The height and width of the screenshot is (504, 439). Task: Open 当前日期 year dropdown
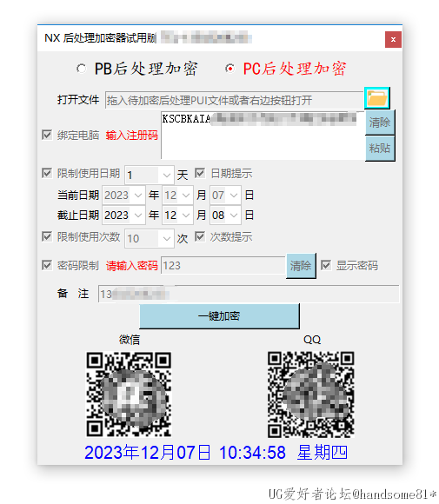coord(123,196)
